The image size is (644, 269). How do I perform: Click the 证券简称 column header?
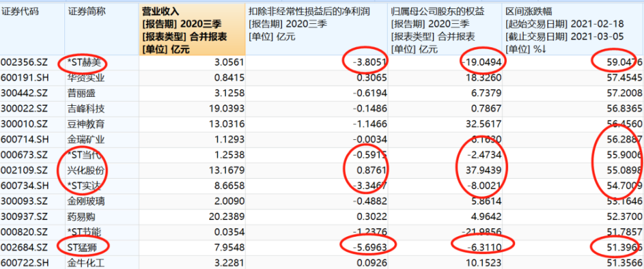[x=86, y=12]
